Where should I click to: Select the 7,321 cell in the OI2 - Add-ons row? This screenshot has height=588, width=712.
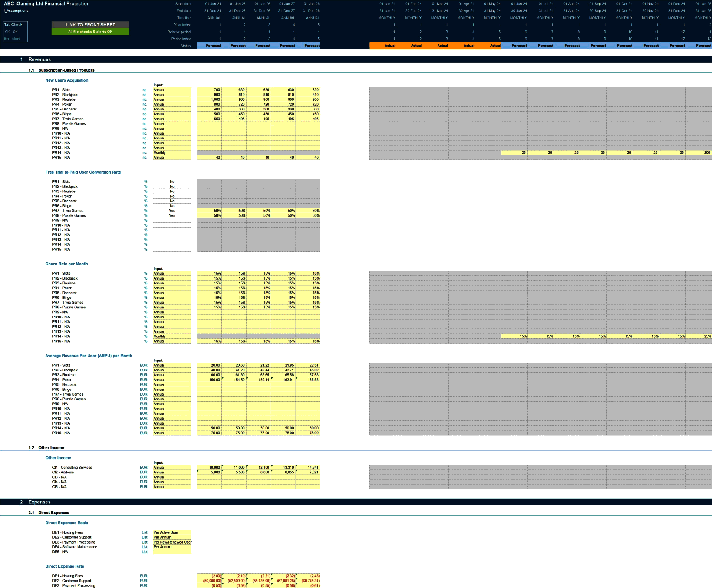pyautogui.click(x=308, y=472)
